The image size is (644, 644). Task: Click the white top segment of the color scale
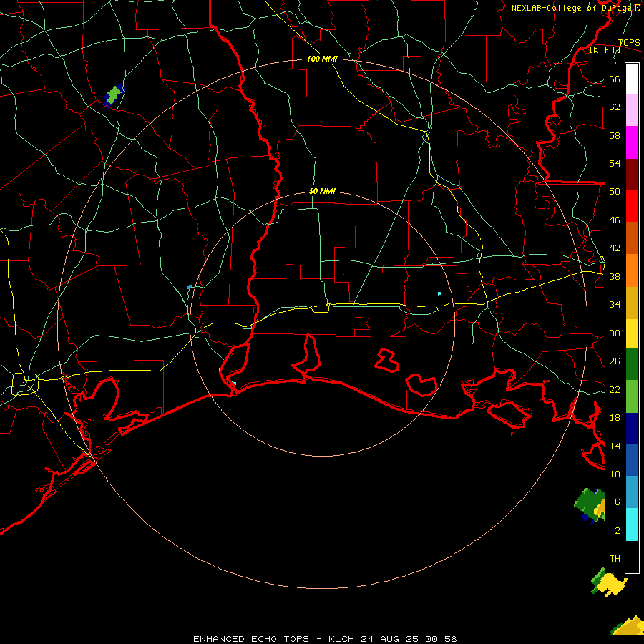point(632,79)
